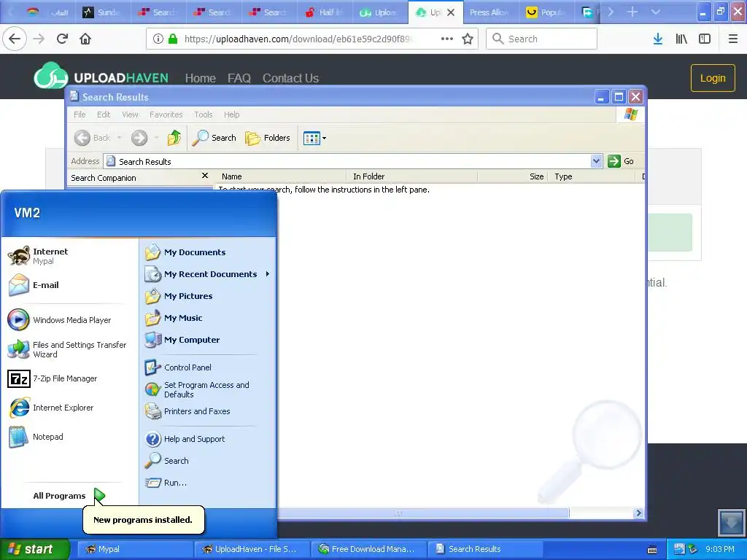Viewport: 747px width, 560px height.
Task: Open UploadHaven Contact Us link
Action: coord(290,78)
